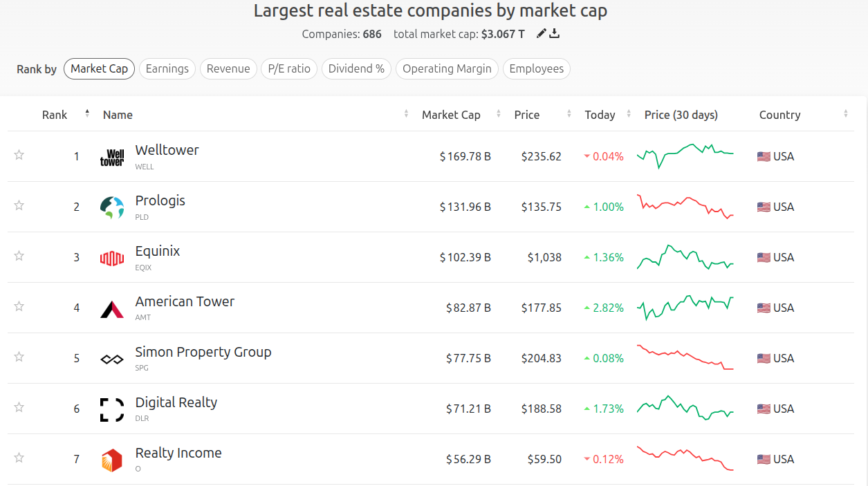Viewport: 868px width, 486px height.
Task: Open Equinix's 30-day price chart
Action: click(685, 257)
